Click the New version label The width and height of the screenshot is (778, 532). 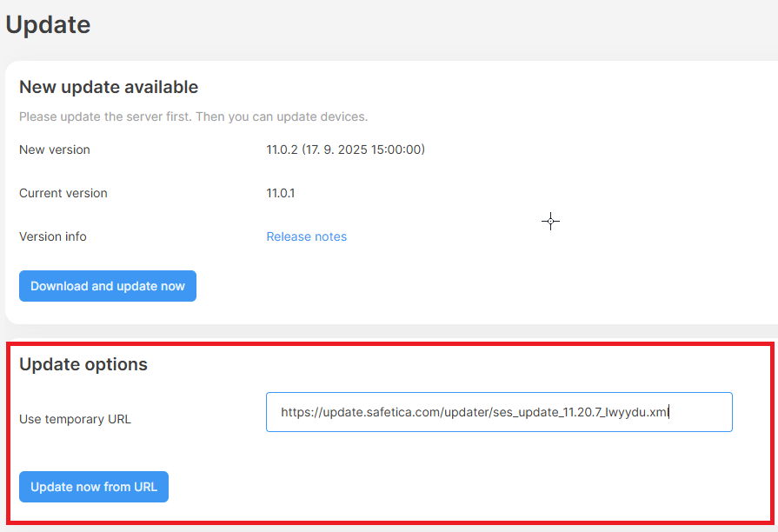tap(55, 150)
